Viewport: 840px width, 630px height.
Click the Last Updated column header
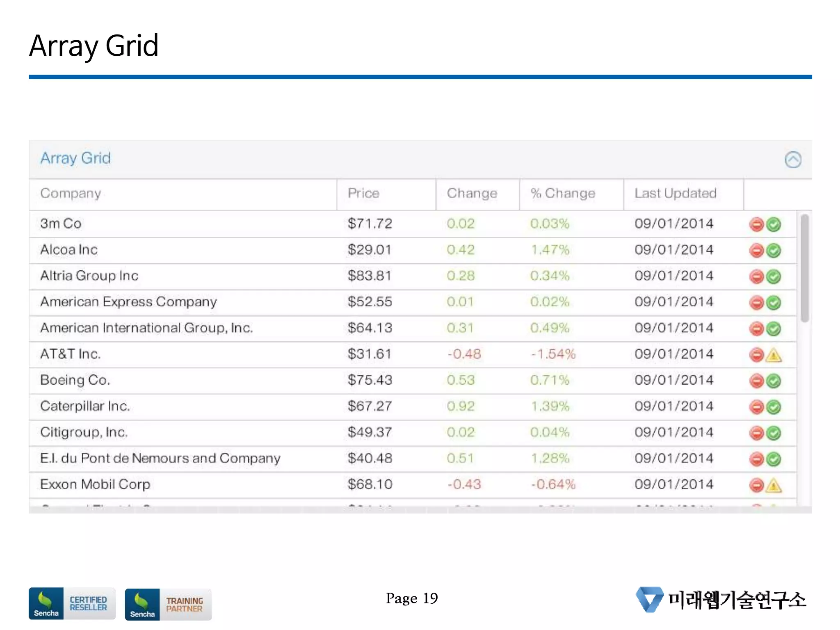click(675, 194)
